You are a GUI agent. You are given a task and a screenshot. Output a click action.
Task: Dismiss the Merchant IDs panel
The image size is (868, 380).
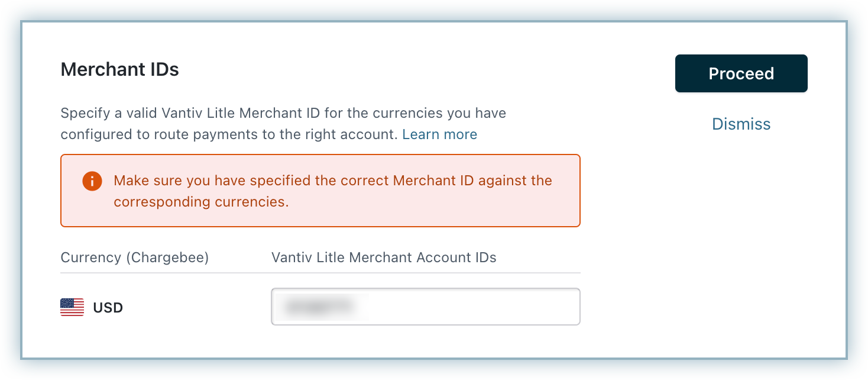click(741, 124)
